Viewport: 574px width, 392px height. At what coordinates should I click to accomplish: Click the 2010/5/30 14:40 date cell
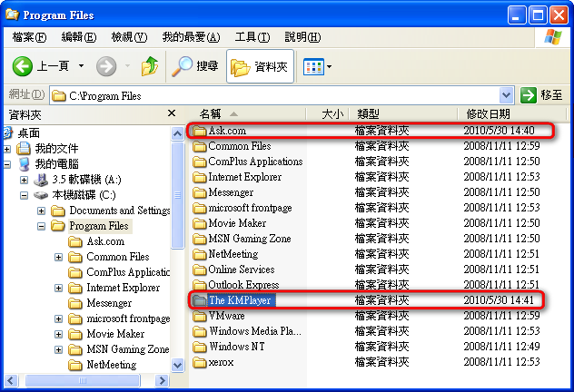499,131
